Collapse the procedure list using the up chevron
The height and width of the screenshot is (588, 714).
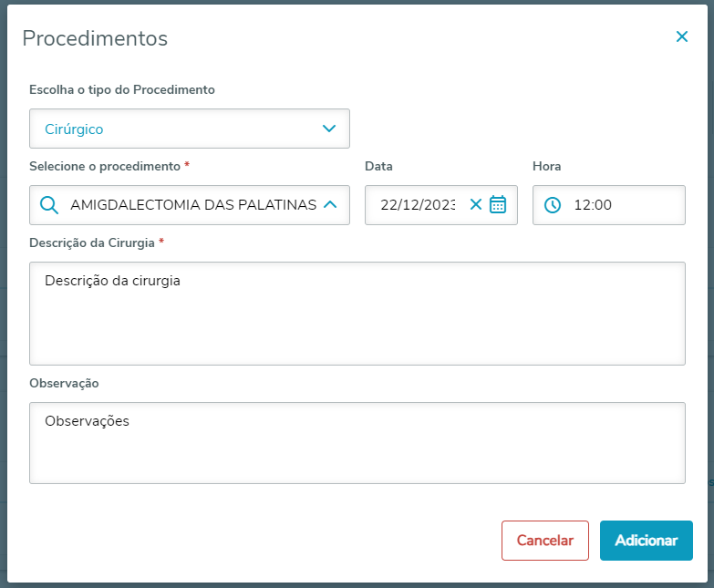point(330,205)
